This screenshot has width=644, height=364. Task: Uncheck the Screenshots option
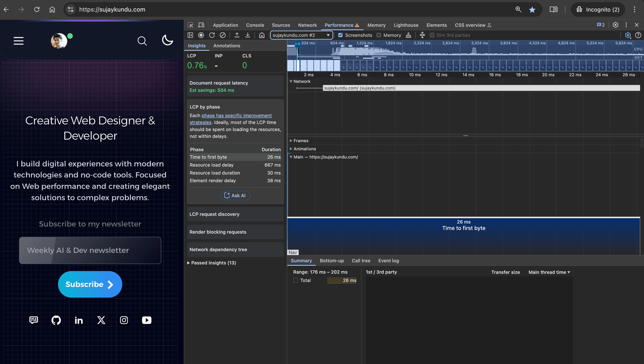point(340,35)
